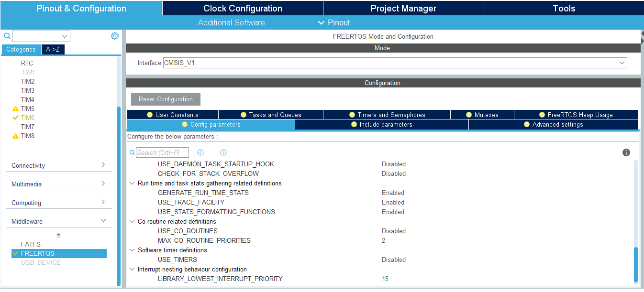
Task: Open the Tasks and Queues tab
Action: pos(271,115)
